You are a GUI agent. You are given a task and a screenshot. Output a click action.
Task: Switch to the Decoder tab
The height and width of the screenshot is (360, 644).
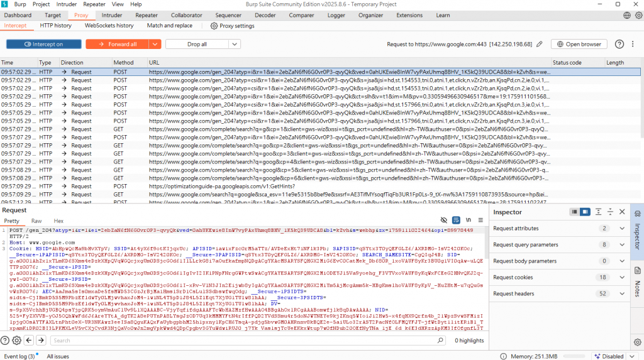click(x=265, y=15)
